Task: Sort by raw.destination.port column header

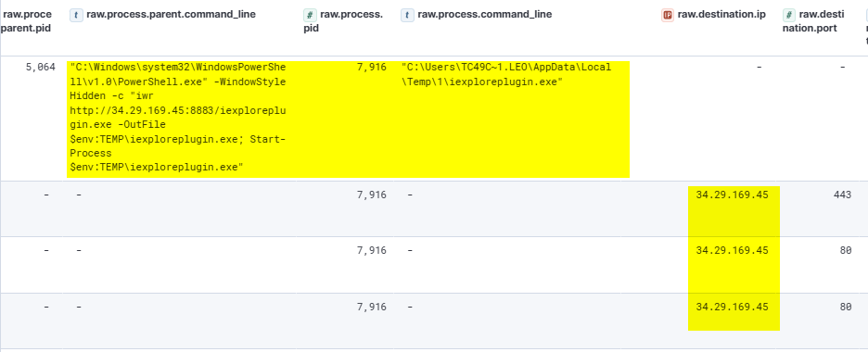Action: coord(813,21)
